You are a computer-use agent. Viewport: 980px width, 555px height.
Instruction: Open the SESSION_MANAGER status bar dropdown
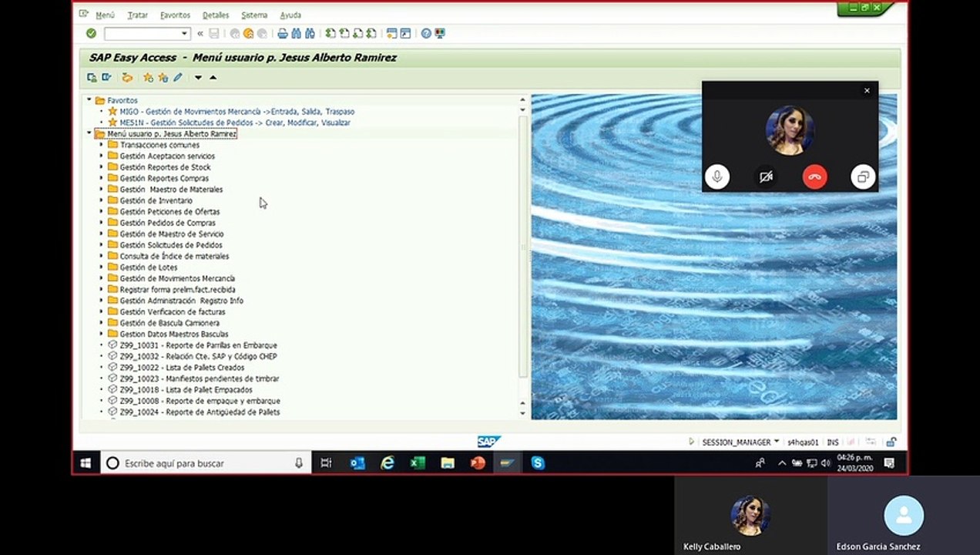pos(777,442)
